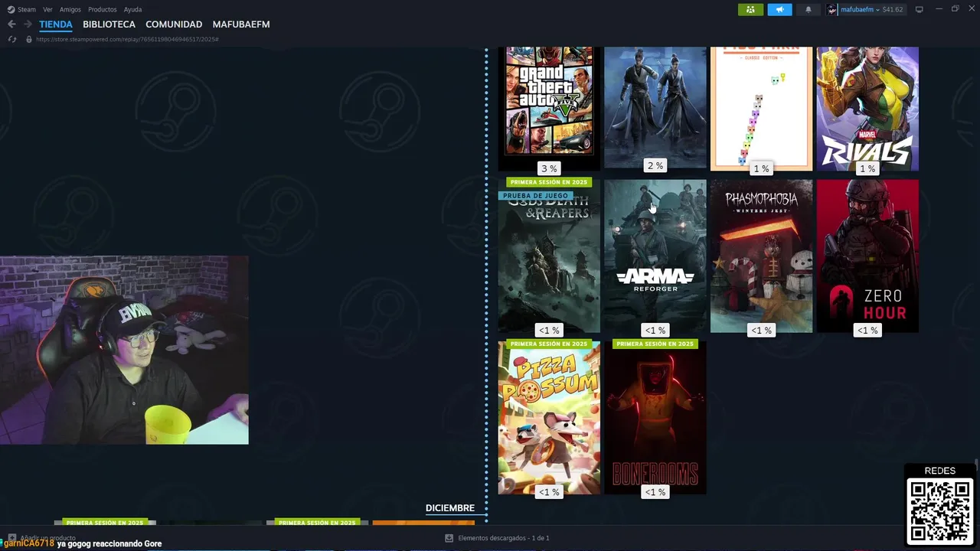Click the <1 % label under Pizza Possum

click(x=549, y=492)
